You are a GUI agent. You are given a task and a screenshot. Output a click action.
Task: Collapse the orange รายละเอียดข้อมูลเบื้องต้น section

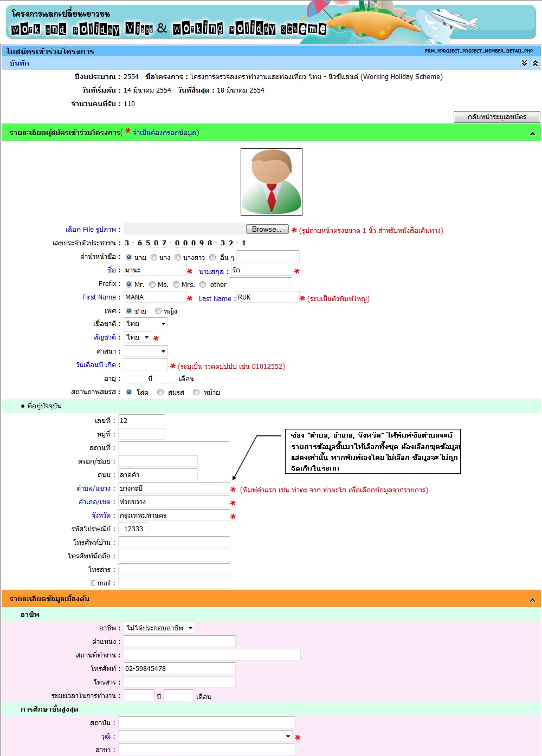[532, 600]
